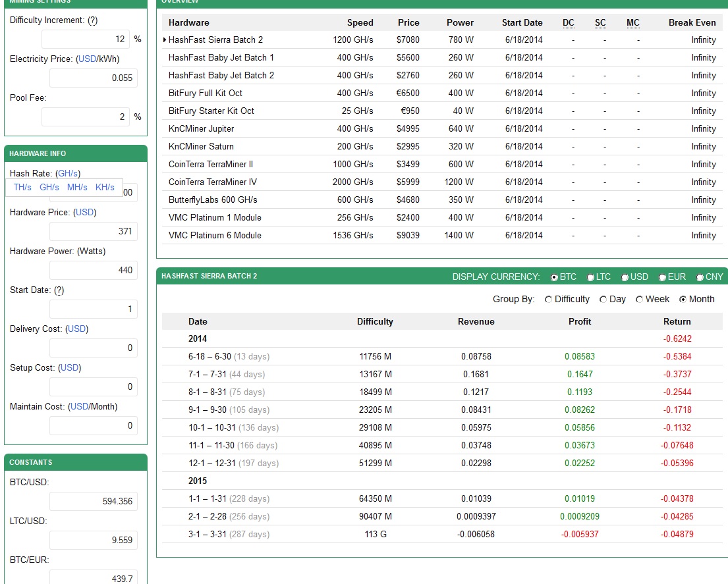Click the Power column header
The width and height of the screenshot is (728, 584).
click(460, 23)
